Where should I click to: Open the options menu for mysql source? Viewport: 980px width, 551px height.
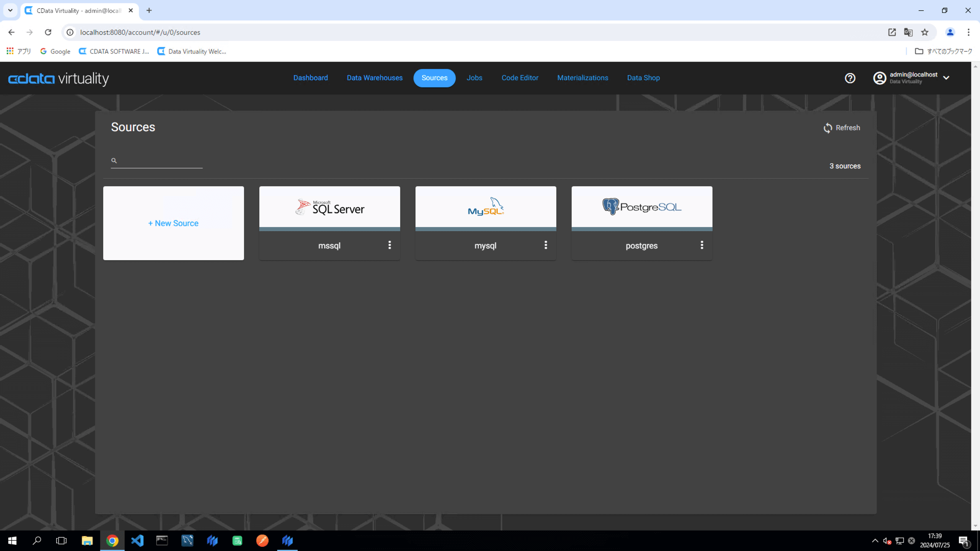[x=546, y=245]
